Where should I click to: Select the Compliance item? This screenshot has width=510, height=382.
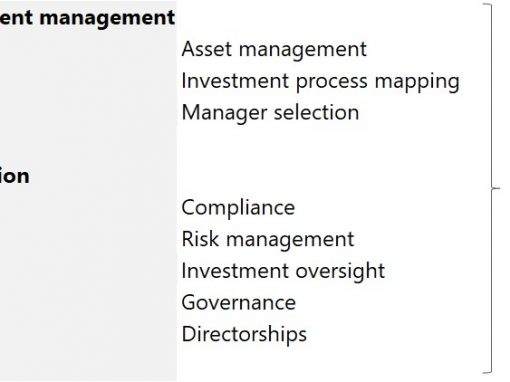[238, 208]
